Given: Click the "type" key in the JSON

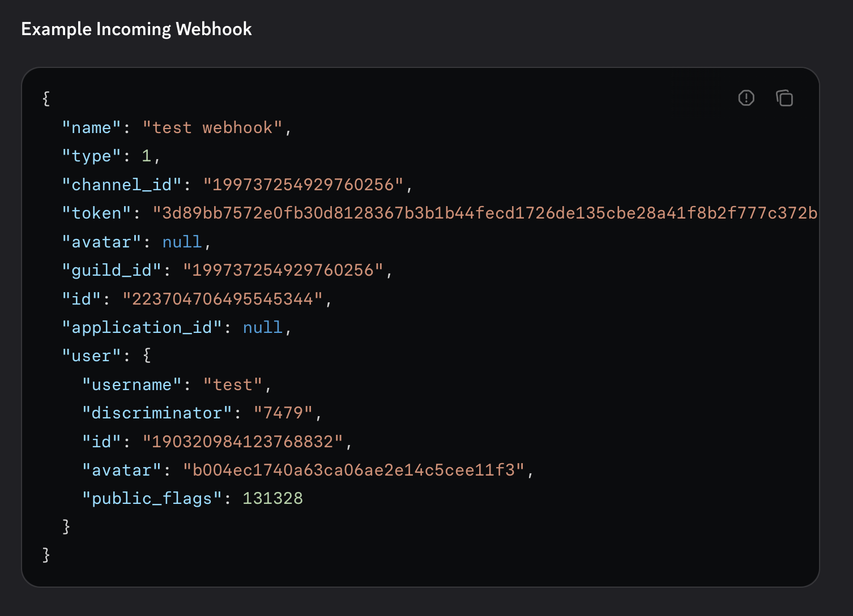Looking at the screenshot, I should tap(91, 156).
